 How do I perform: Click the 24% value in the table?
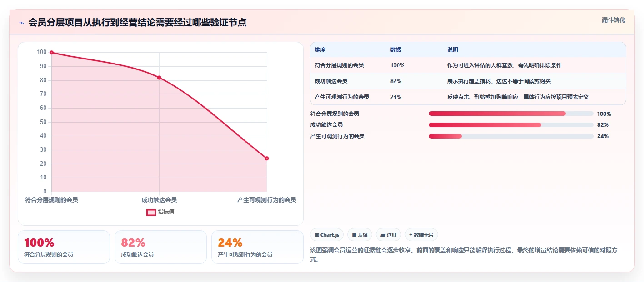pyautogui.click(x=396, y=97)
